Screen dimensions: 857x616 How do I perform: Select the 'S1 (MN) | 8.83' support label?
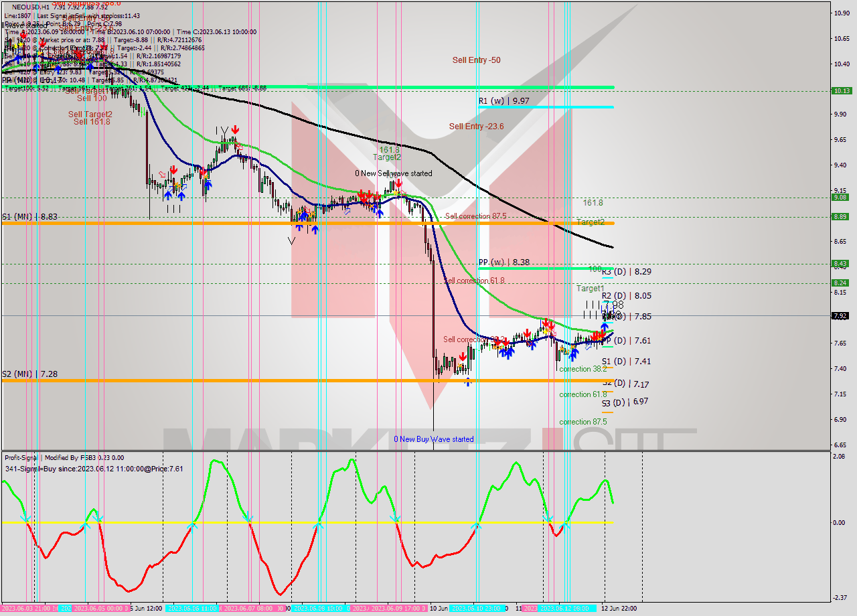29,217
